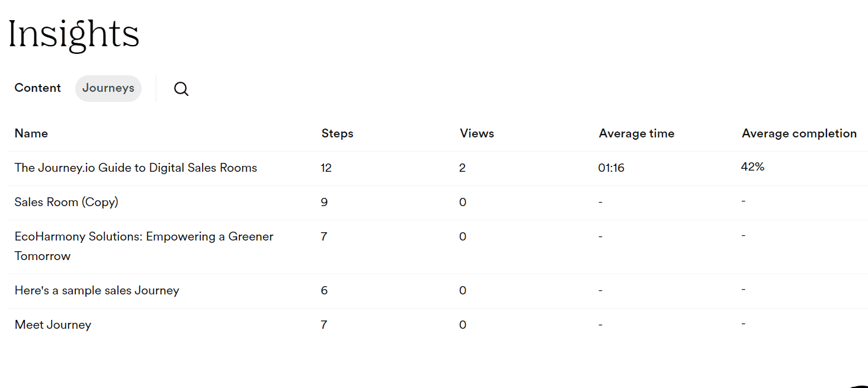
Task: Click the Insights page heading
Action: pyautogui.click(x=73, y=34)
